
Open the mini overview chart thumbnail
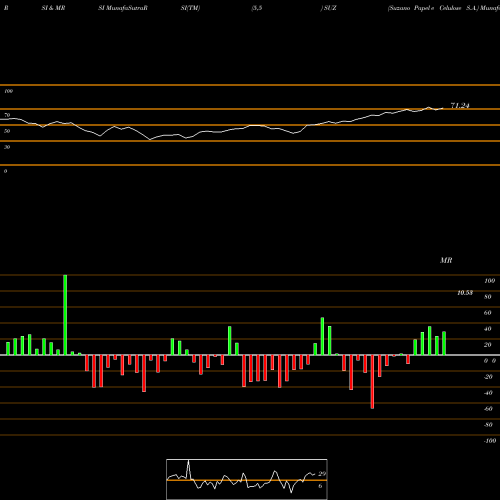(247, 479)
